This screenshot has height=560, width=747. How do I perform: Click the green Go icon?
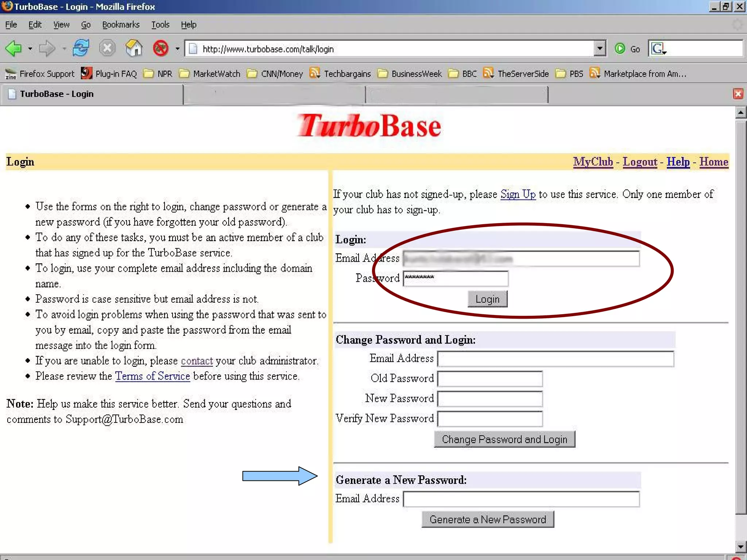(620, 49)
